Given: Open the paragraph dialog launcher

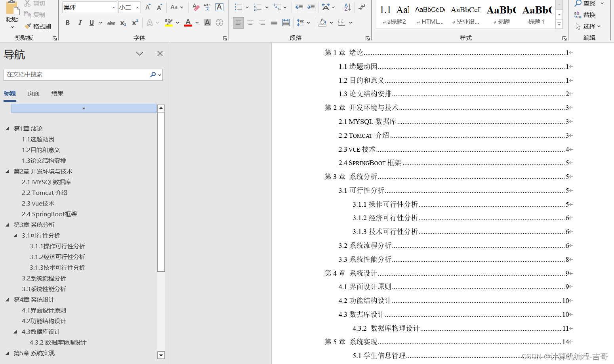Looking at the screenshot, I should point(367,38).
